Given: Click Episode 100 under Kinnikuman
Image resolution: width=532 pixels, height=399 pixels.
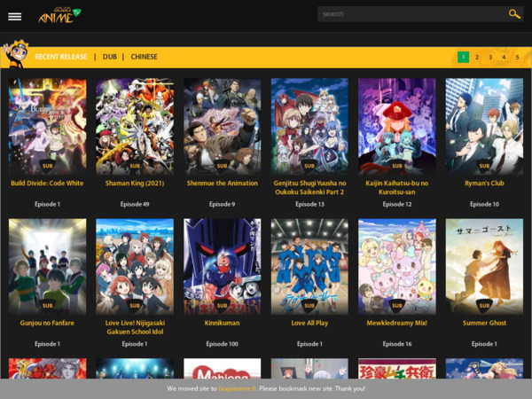Looking at the screenshot, I should [223, 344].
